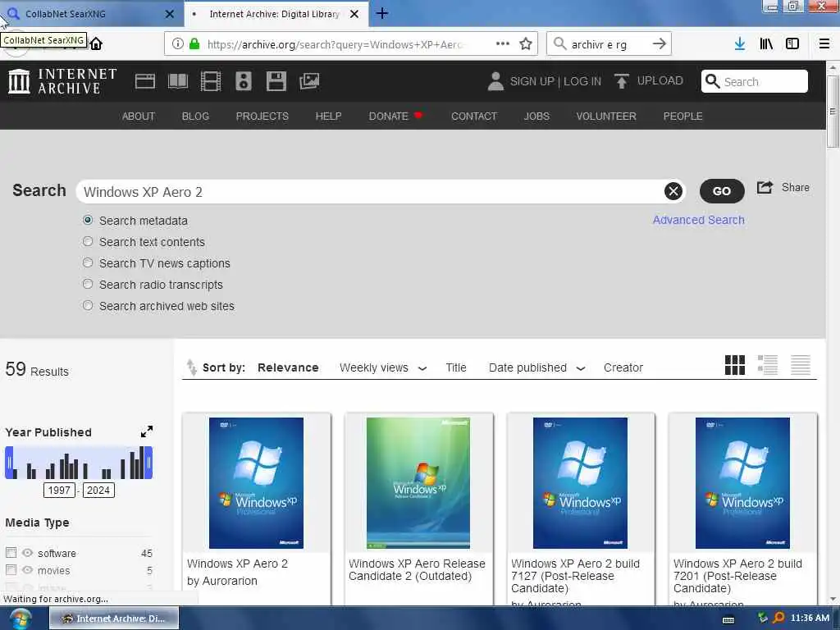Toggle sort direction arrows icon
Screen dimensions: 840x630
coord(191,367)
